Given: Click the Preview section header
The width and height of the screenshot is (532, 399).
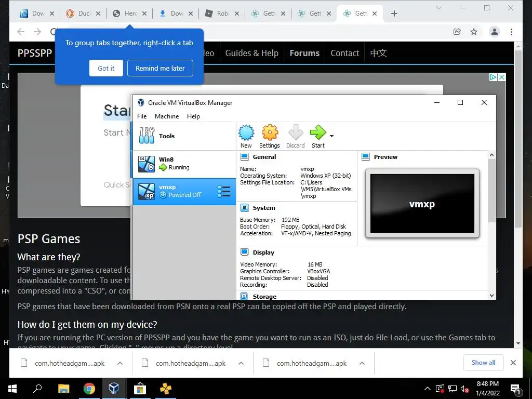Looking at the screenshot, I should [385, 157].
